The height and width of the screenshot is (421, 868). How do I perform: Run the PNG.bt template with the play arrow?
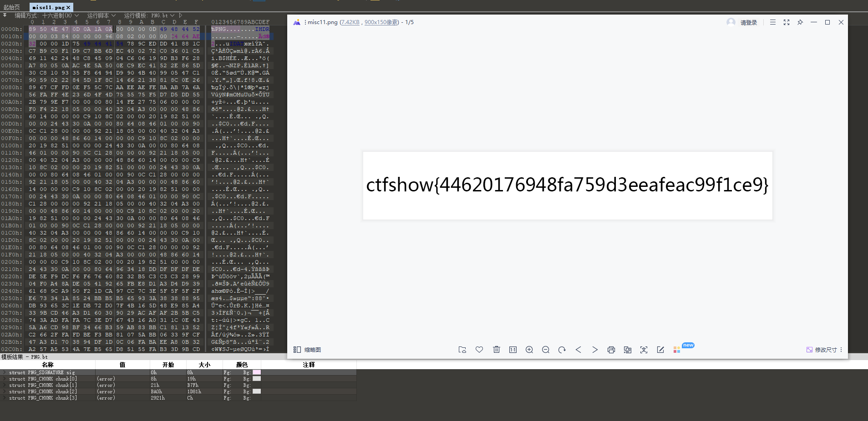[179, 15]
